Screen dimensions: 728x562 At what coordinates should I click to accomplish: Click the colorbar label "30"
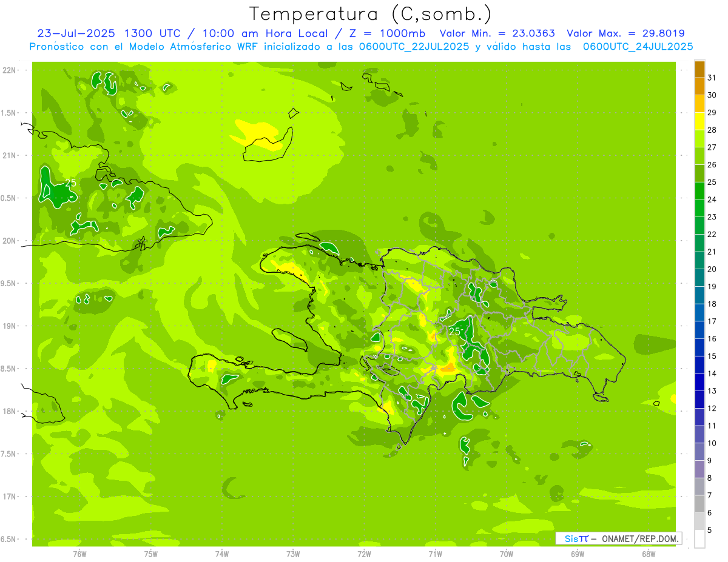click(x=712, y=95)
